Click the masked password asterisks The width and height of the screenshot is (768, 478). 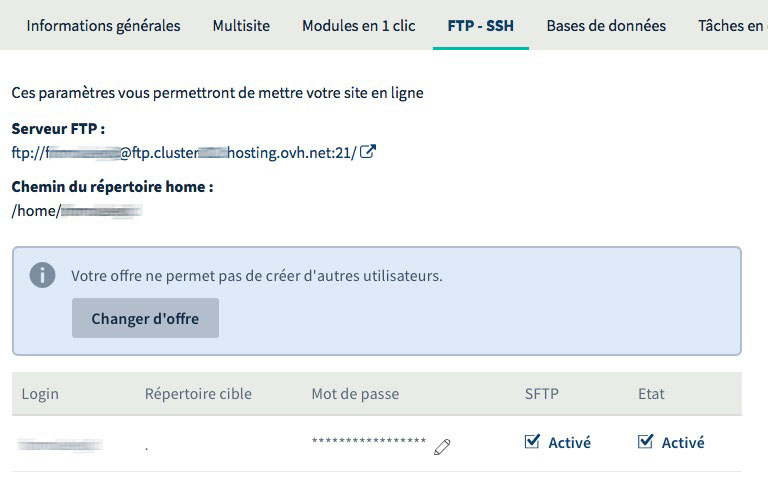[x=368, y=442]
